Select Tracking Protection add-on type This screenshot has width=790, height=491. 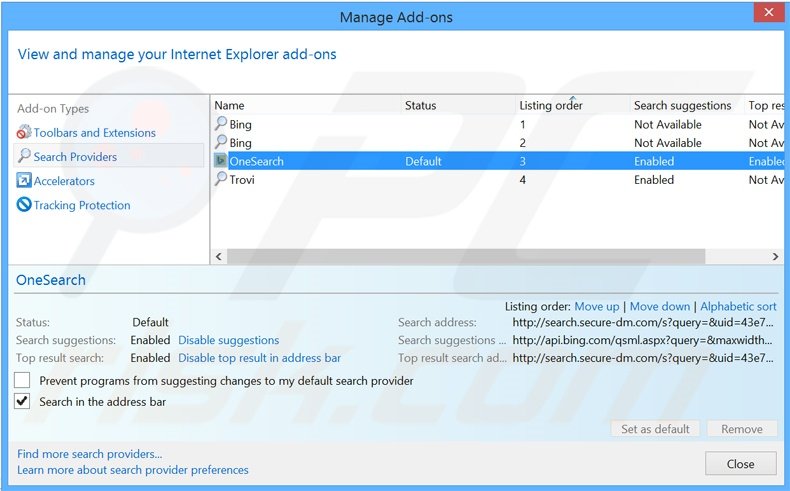tap(82, 205)
